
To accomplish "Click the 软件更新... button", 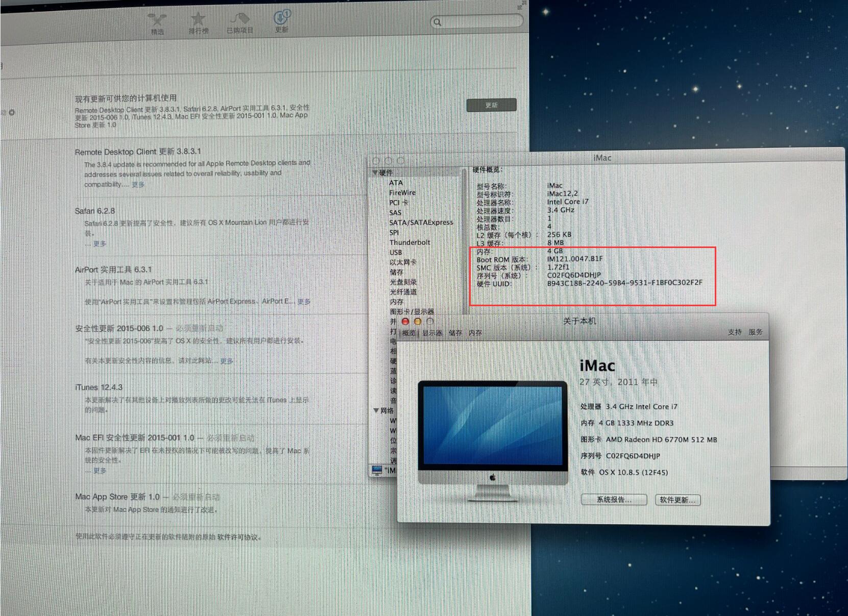I will (x=677, y=500).
